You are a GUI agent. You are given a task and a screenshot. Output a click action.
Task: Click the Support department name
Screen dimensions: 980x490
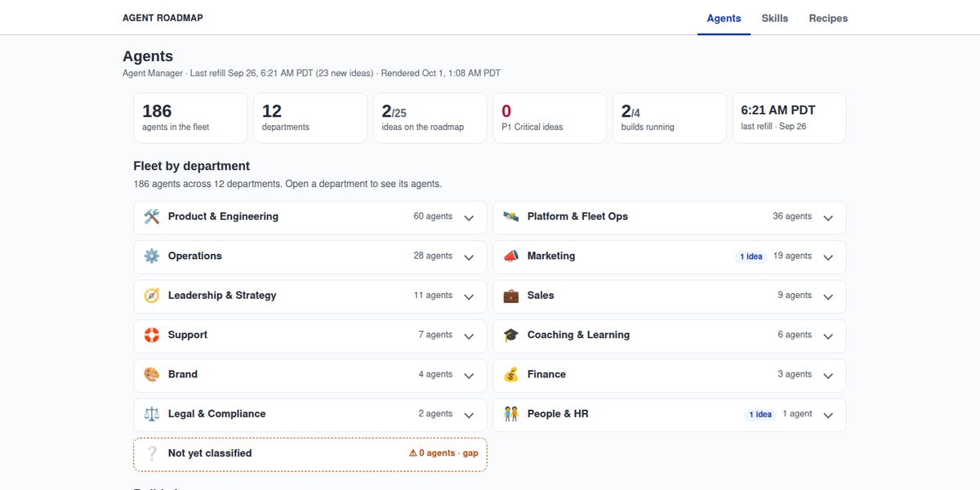pos(188,335)
